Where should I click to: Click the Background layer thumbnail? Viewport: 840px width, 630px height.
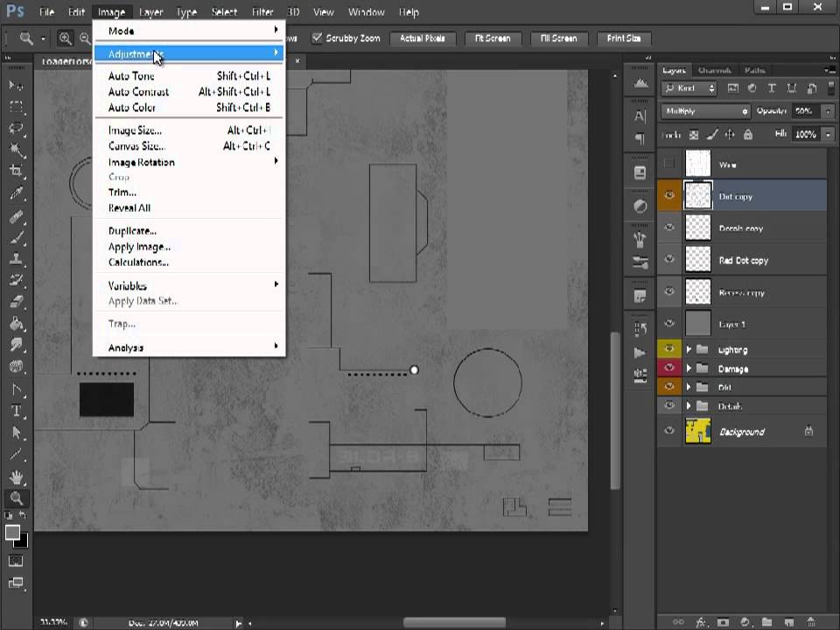[698, 430]
